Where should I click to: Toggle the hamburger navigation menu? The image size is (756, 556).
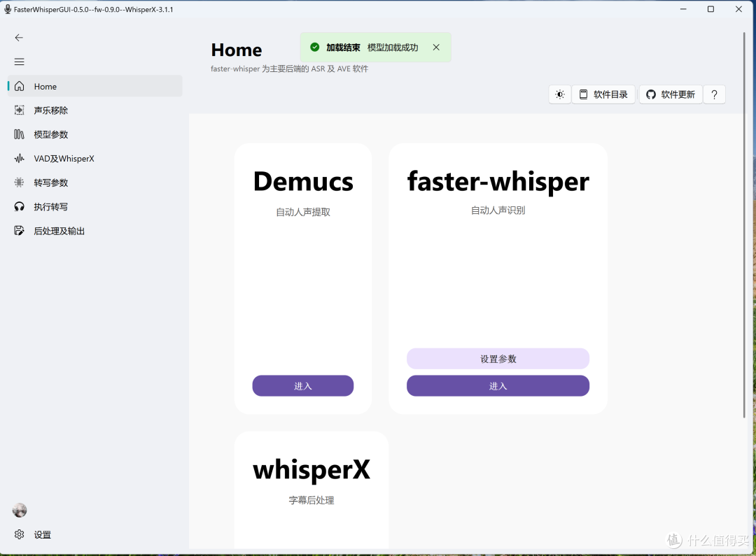20,62
